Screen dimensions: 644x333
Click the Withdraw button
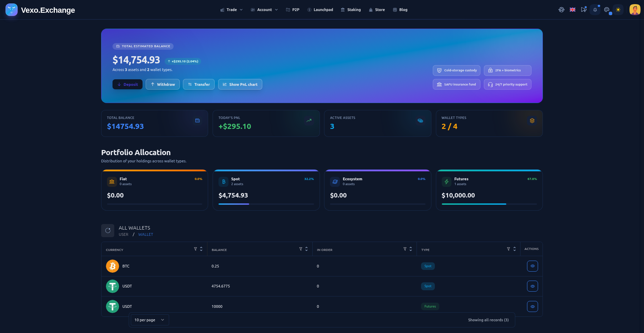[x=163, y=84]
